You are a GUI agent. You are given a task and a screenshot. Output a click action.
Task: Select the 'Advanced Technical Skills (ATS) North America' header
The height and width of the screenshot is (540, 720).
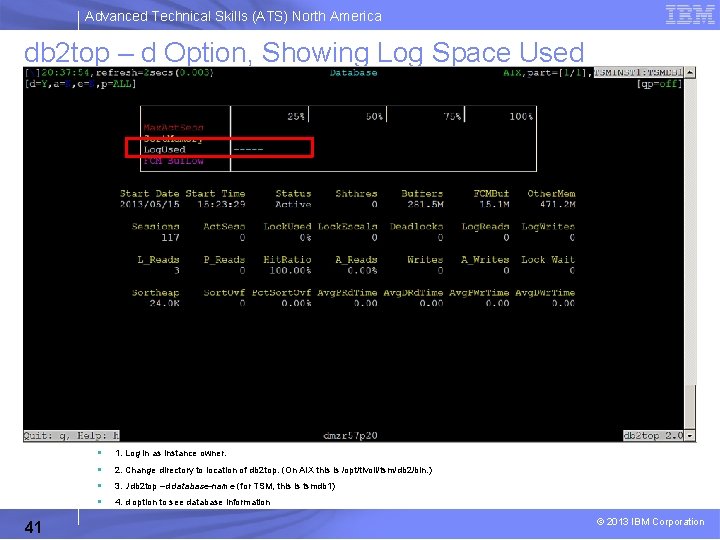tap(233, 16)
